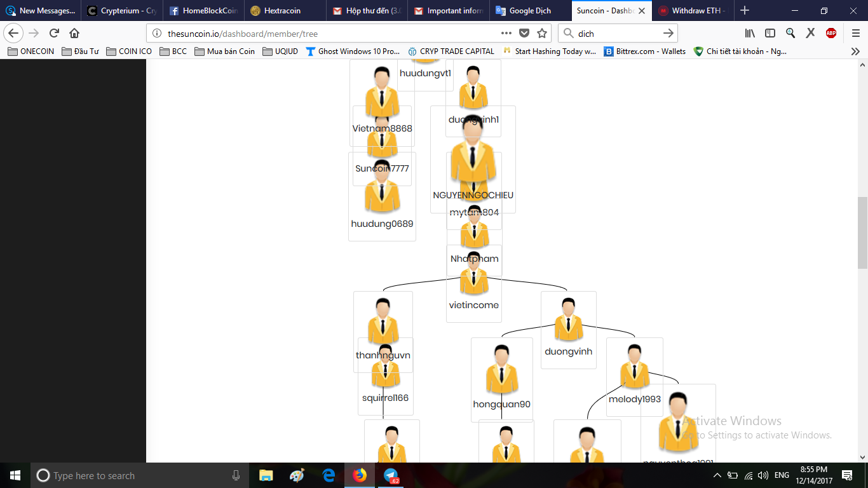This screenshot has width=868, height=488.
Task: Show sidebars from the toolbar
Action: (770, 33)
